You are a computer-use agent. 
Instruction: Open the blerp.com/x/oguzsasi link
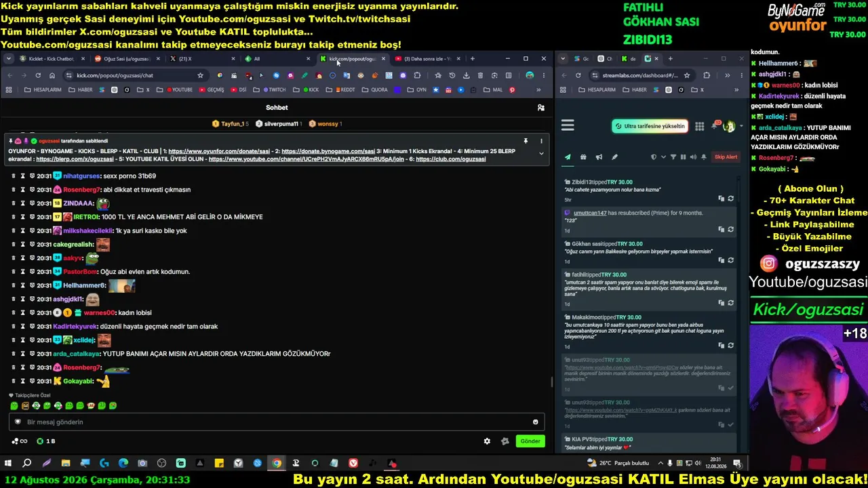[x=75, y=159]
